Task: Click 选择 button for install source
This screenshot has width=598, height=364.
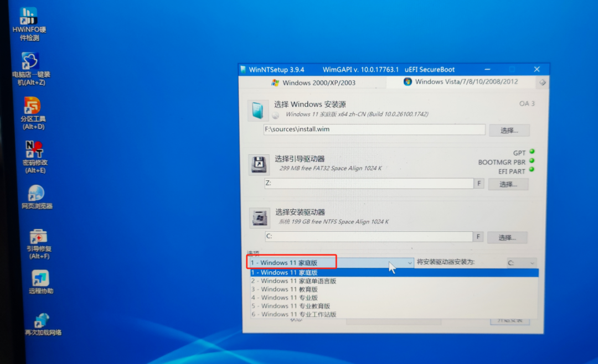Action: click(508, 131)
